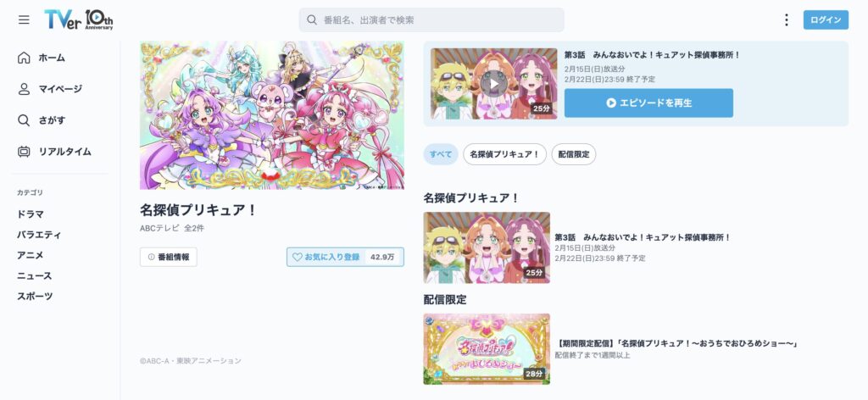Open 番組情報 program info

point(169,257)
